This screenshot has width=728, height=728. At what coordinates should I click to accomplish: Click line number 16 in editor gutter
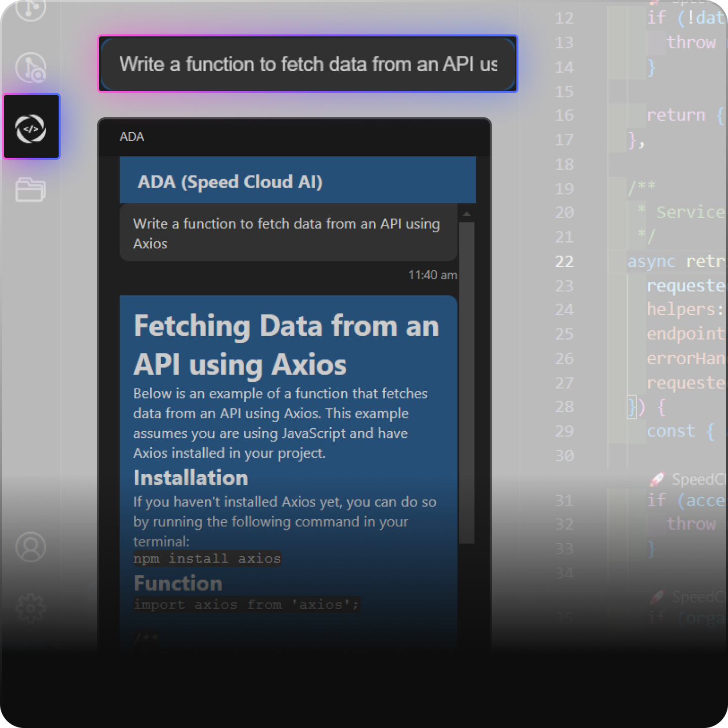click(564, 115)
